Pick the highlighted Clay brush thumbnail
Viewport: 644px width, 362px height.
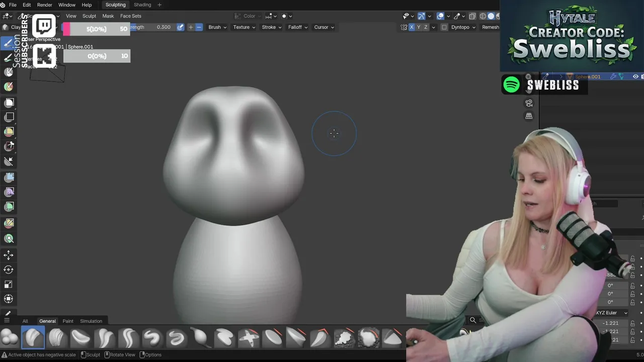click(x=33, y=337)
